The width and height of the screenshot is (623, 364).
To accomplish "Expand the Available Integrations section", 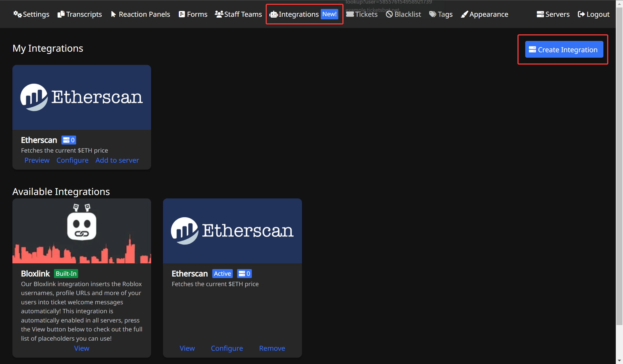I will (x=61, y=191).
